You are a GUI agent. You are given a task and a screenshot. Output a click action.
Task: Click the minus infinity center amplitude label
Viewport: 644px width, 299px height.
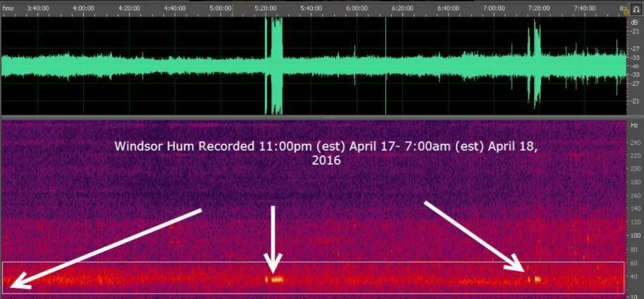coord(635,66)
